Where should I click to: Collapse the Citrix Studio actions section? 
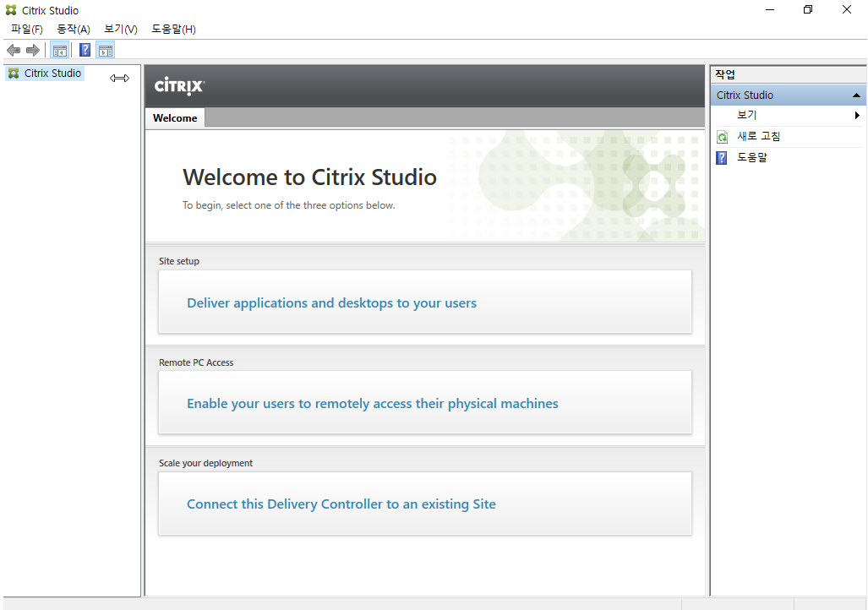(x=856, y=95)
